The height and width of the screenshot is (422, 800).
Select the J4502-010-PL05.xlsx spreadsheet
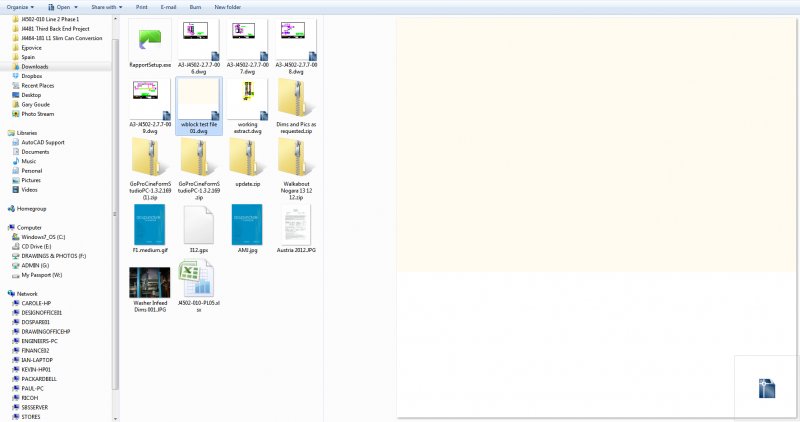[x=198, y=286]
